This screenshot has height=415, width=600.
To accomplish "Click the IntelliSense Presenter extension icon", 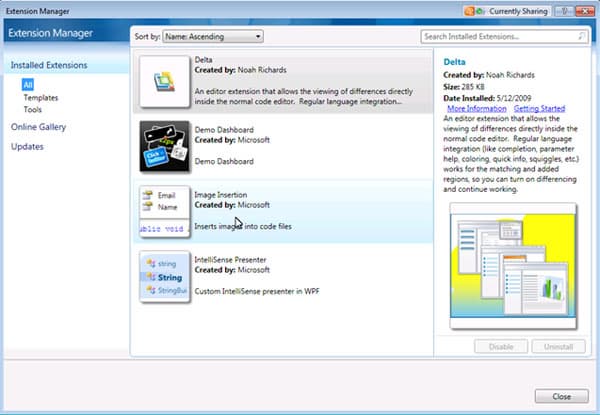I will (x=165, y=277).
